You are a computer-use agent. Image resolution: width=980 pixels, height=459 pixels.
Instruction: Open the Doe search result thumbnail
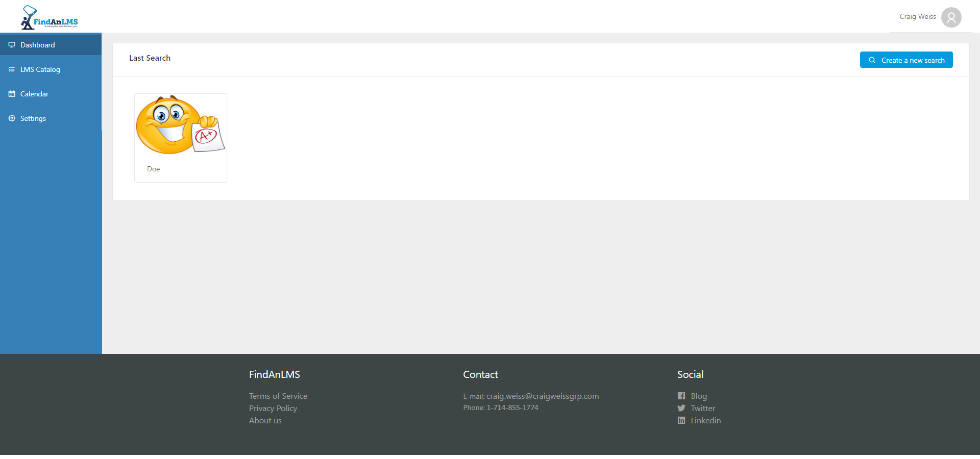click(180, 126)
